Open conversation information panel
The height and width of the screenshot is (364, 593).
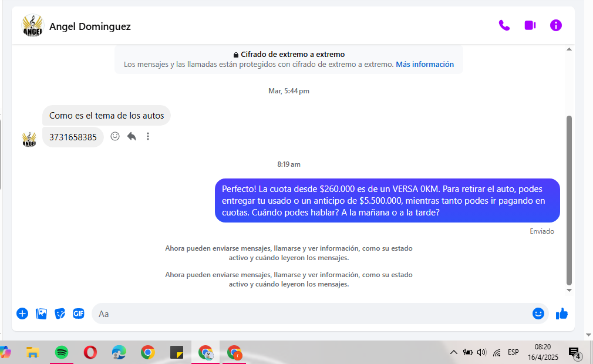pyautogui.click(x=555, y=25)
